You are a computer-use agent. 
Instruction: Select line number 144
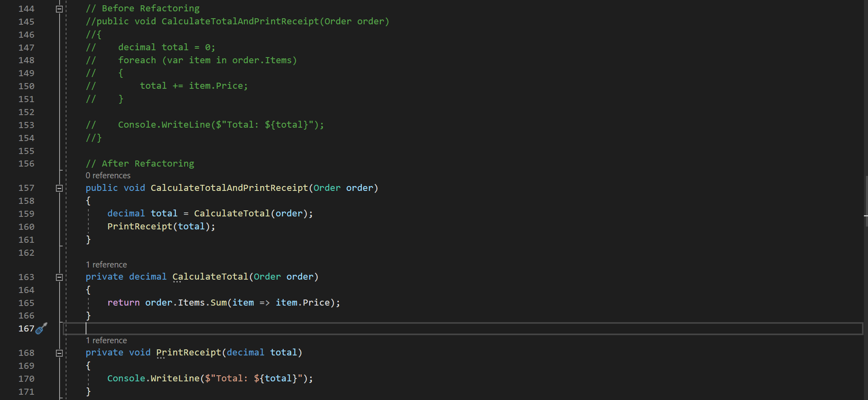(x=26, y=8)
